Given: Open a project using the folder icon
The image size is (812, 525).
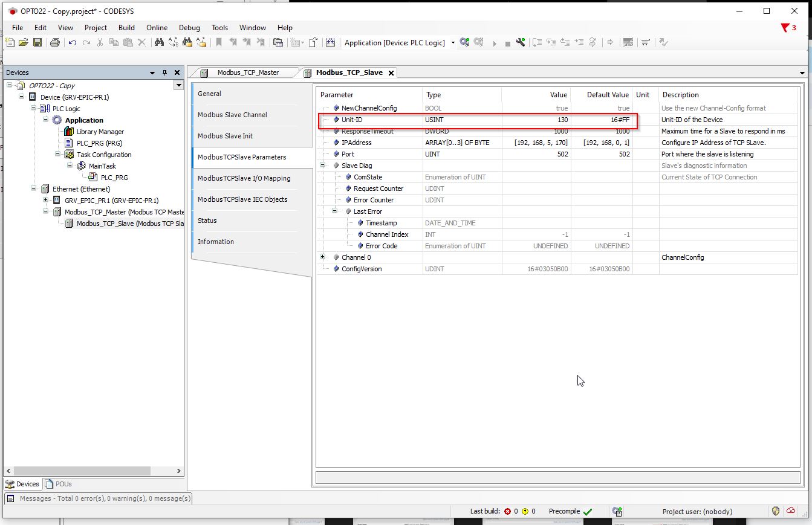Looking at the screenshot, I should (x=24, y=42).
